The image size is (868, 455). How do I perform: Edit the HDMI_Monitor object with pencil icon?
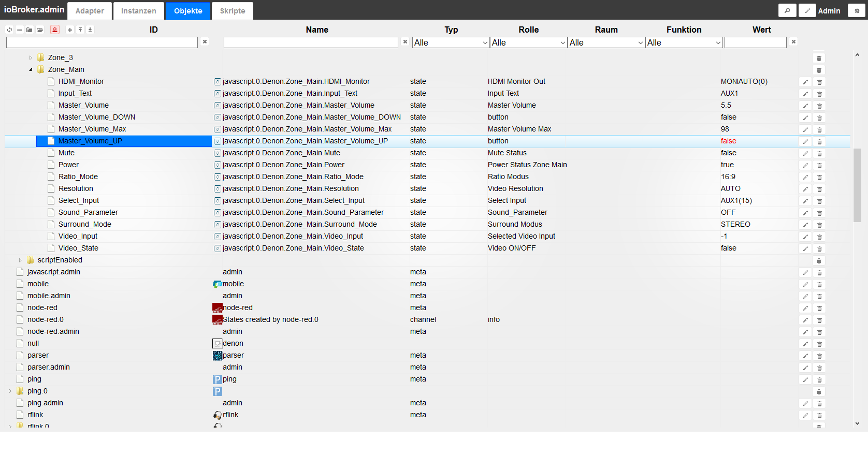tap(805, 82)
